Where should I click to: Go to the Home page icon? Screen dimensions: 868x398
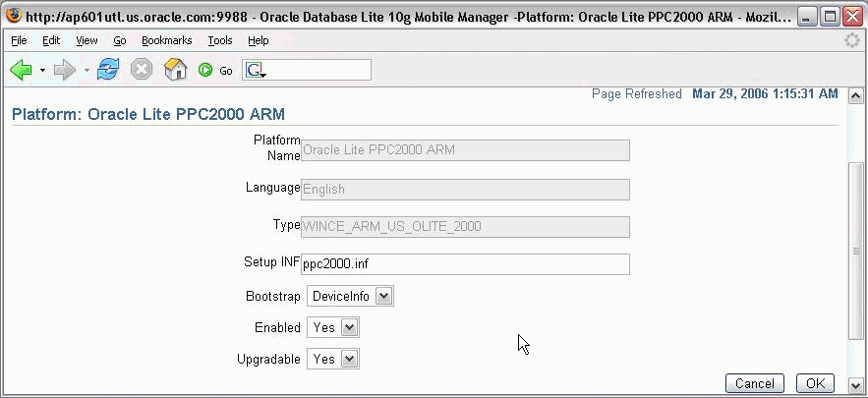176,71
